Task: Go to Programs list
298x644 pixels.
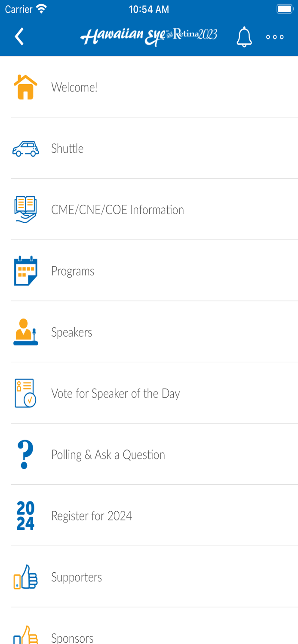Action: click(73, 271)
